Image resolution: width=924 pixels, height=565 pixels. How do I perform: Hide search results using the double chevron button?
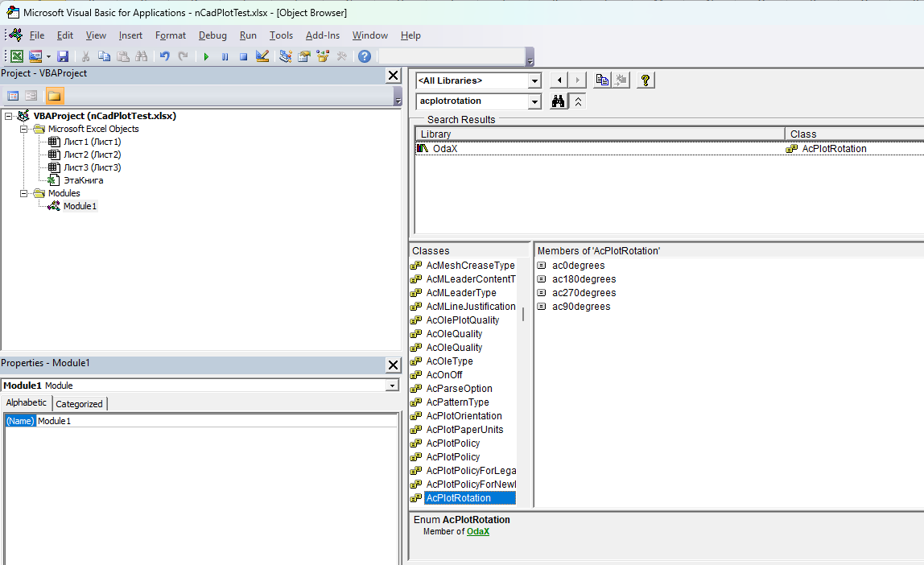click(578, 101)
